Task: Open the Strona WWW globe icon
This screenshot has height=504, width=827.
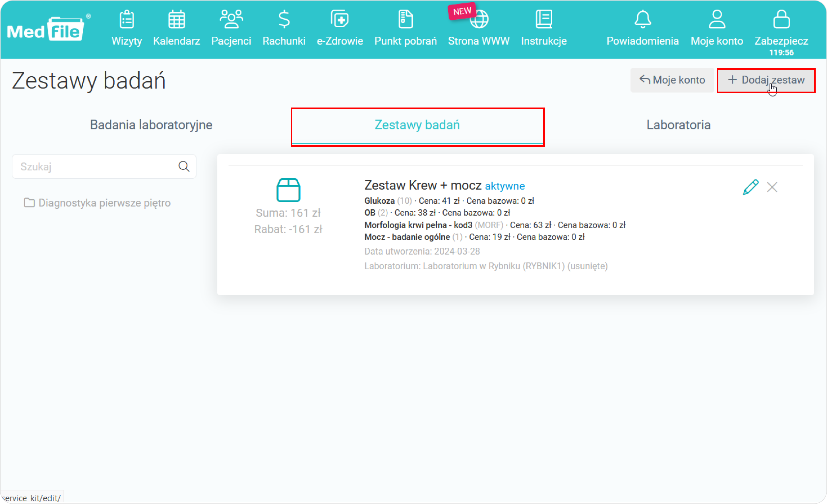Action: point(479,19)
